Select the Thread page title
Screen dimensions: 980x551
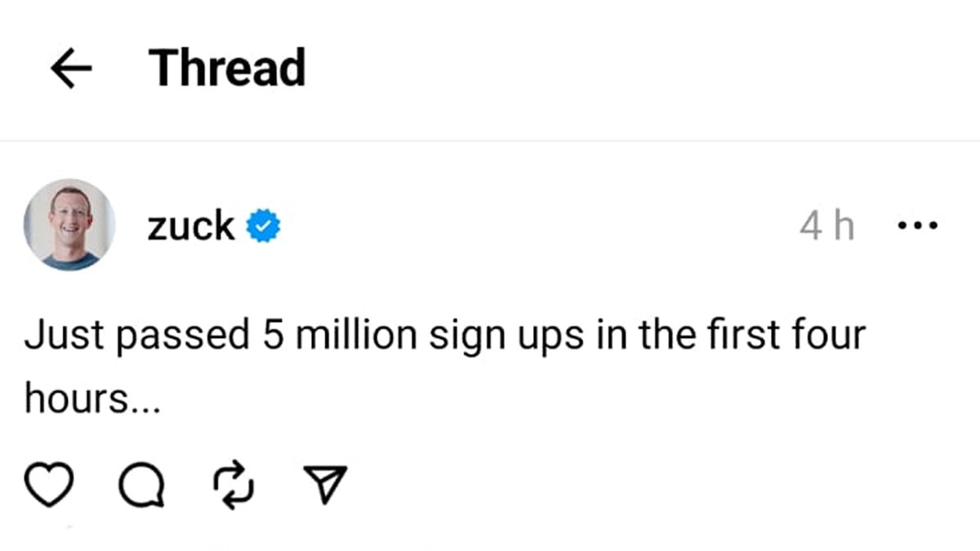[x=227, y=69]
